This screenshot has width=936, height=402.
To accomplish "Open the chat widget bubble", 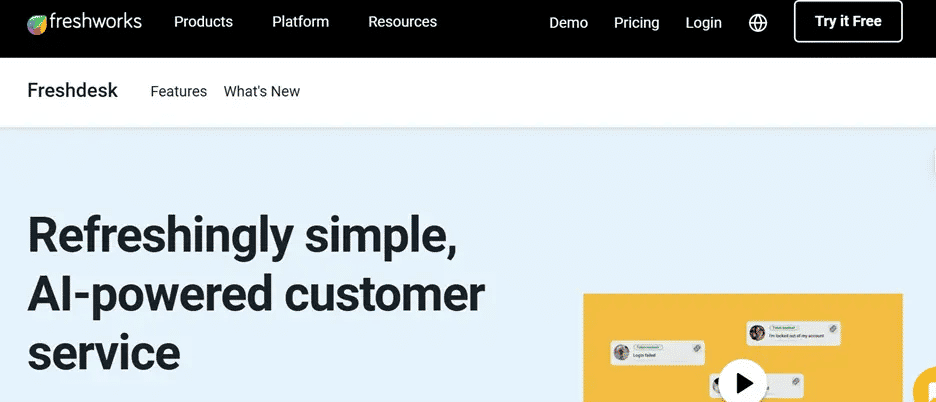I will click(926, 387).
